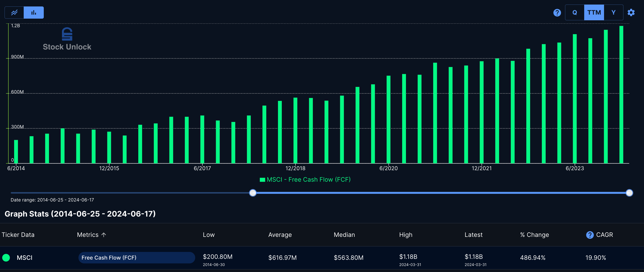Click the Latest column header
The width and height of the screenshot is (644, 272).
[473, 235]
